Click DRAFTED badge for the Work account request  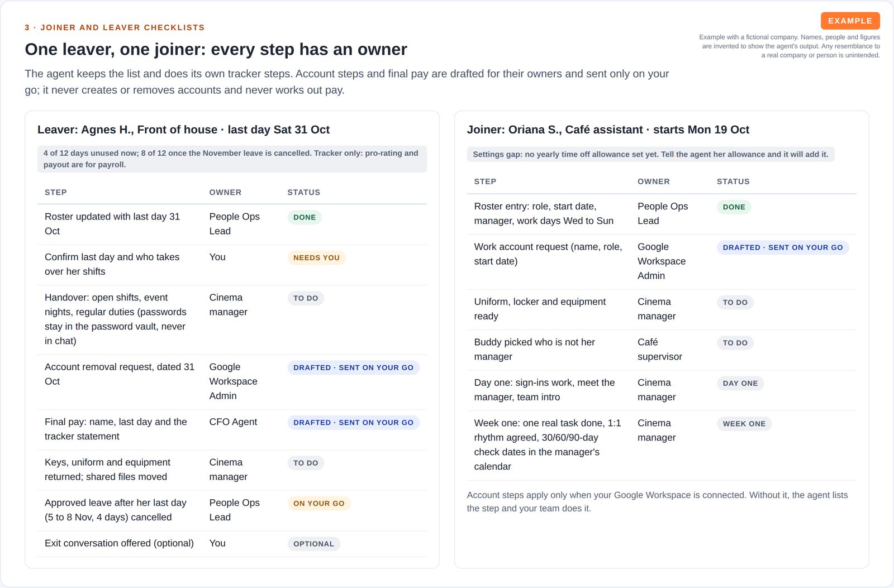783,247
